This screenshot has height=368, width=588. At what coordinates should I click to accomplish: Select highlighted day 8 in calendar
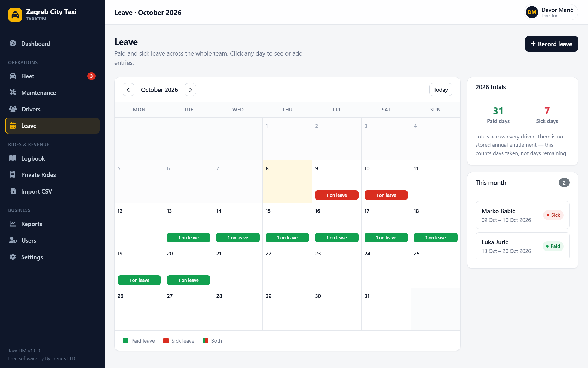click(287, 182)
